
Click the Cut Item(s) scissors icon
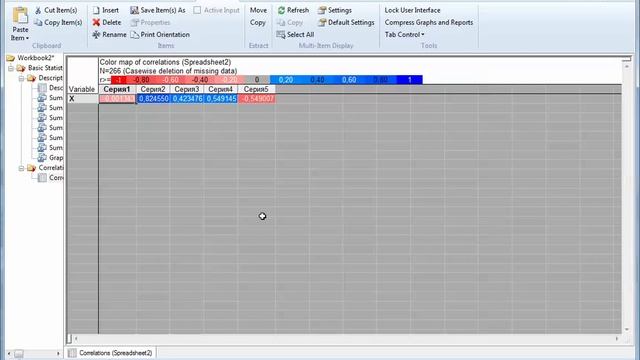coord(38,10)
